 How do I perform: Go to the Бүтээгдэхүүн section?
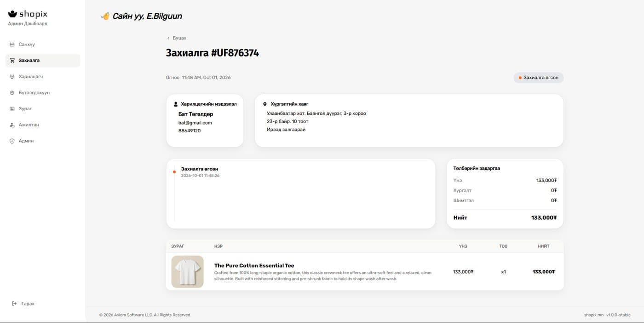point(43,93)
